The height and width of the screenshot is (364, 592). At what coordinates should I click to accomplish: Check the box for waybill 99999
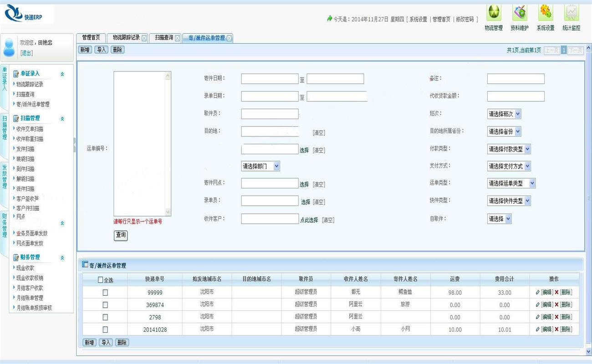click(105, 293)
